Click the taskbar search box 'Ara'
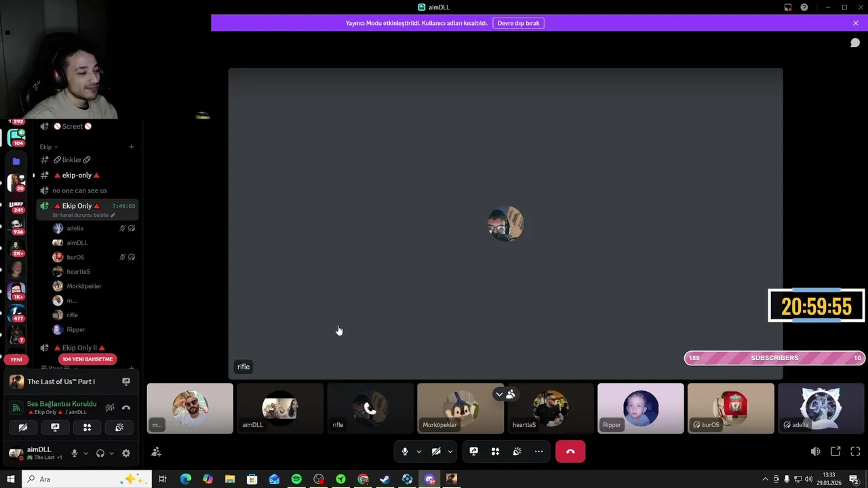This screenshot has width=868, height=488. (x=87, y=479)
